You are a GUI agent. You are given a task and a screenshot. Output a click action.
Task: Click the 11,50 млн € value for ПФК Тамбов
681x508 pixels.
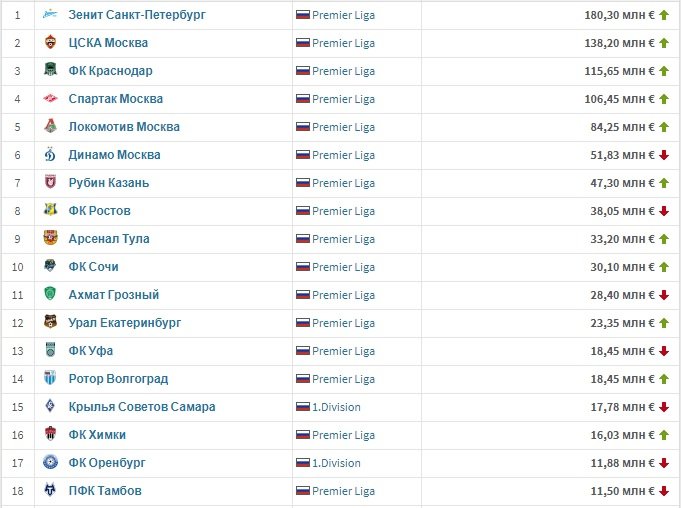click(618, 491)
